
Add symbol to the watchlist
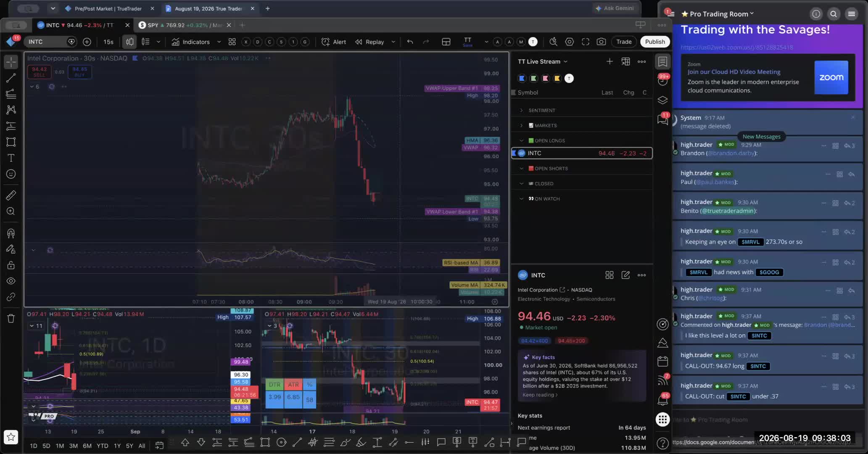tap(609, 61)
